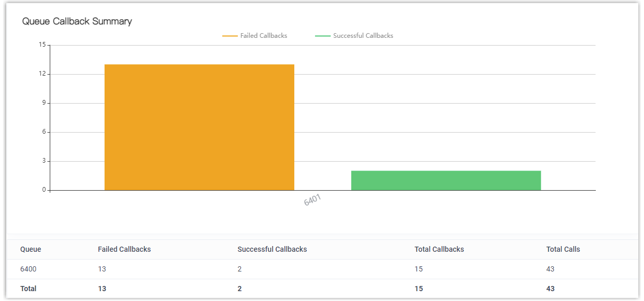The height and width of the screenshot is (301, 644).
Task: Select the green Successful Callbacks bar
Action: point(446,180)
